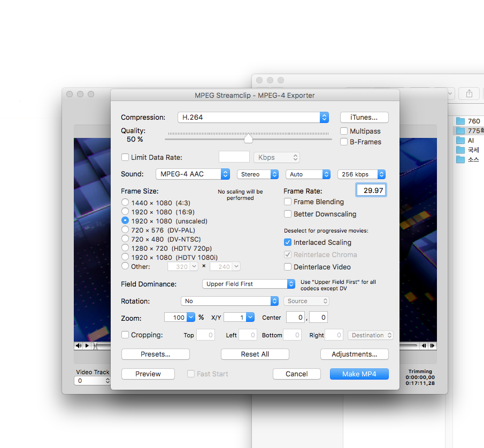Viewport: 484px width, 448px height.
Task: Open the 소스 folder in the sidebar
Action: (474, 160)
